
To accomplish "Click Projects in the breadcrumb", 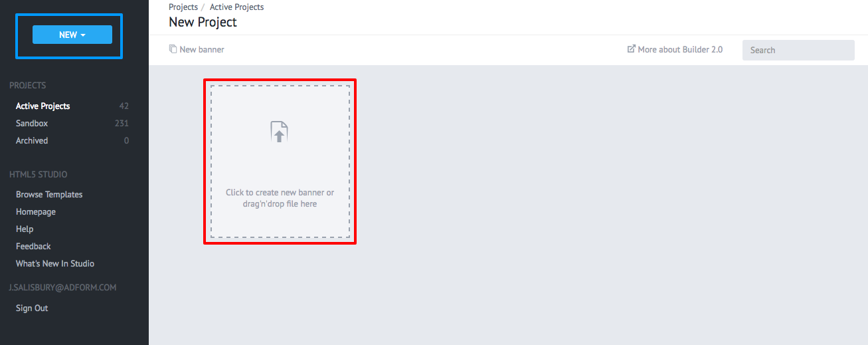I will [183, 7].
